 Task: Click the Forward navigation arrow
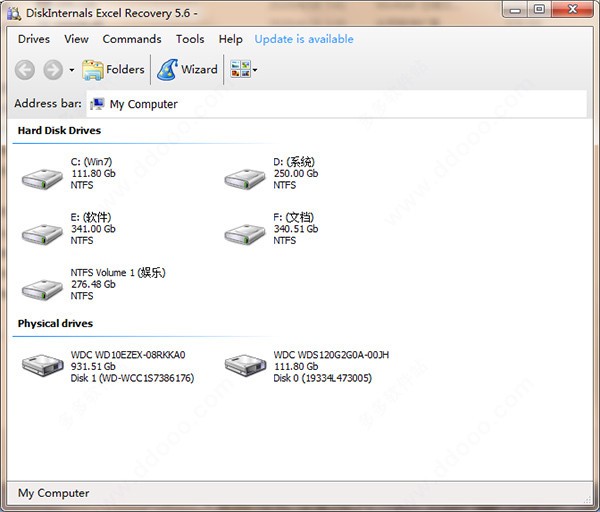[52, 70]
